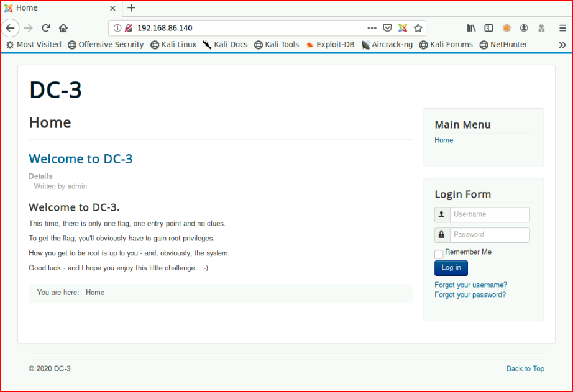Reload the current page
573x392 pixels.
point(46,28)
